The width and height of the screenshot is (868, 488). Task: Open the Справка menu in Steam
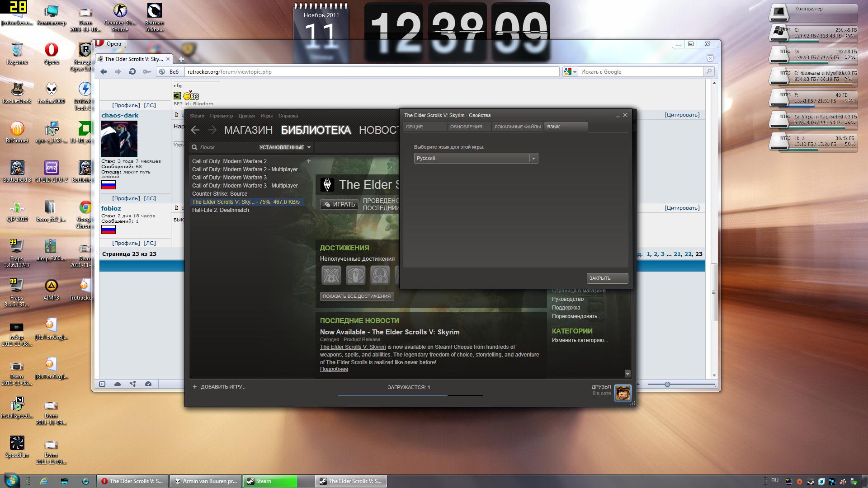288,116
